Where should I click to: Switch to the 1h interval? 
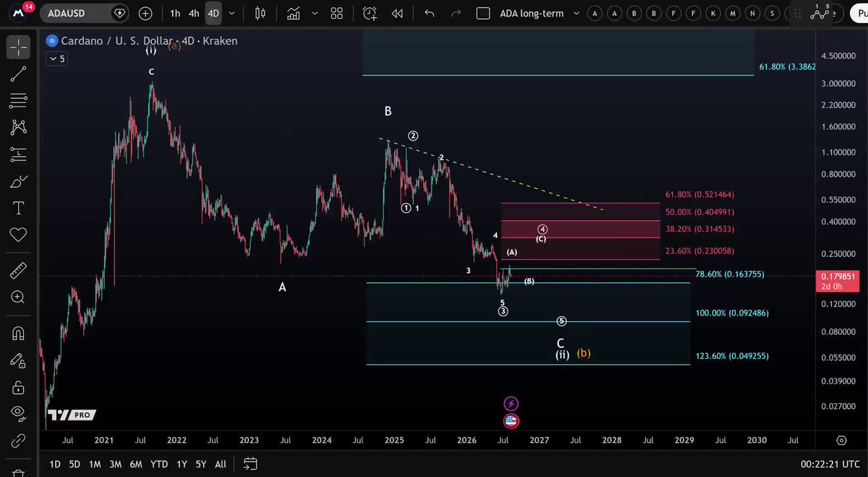pyautogui.click(x=175, y=13)
